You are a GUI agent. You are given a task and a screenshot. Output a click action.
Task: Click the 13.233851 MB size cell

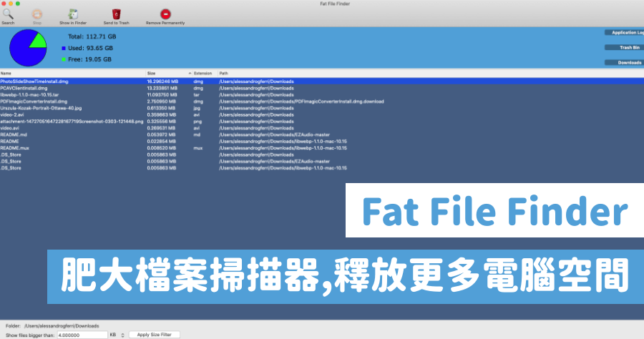(x=162, y=88)
